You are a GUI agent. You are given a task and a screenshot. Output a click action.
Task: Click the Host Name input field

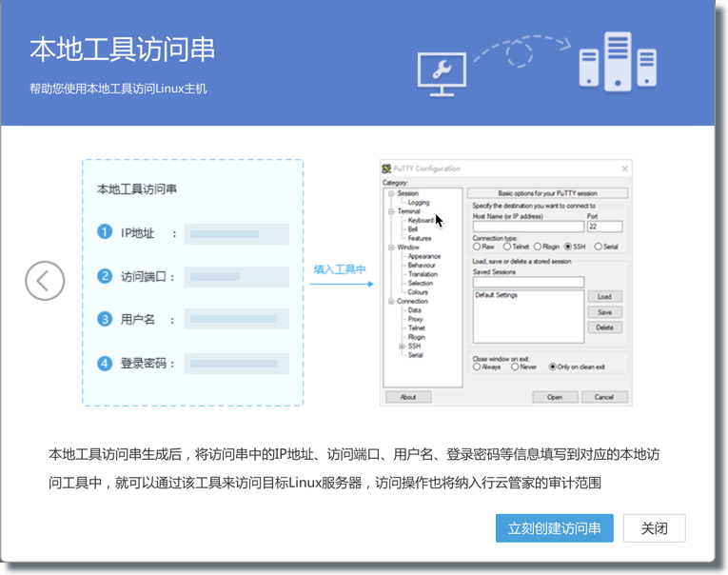(527, 227)
